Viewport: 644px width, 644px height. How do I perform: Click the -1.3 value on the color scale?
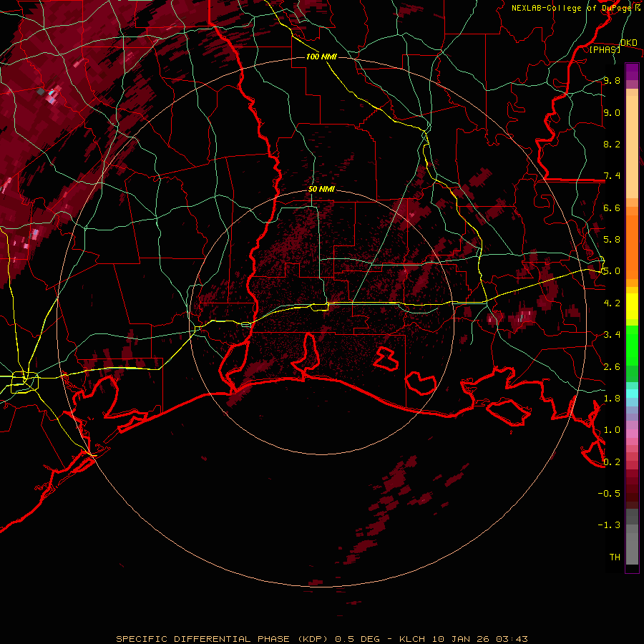pos(609,525)
